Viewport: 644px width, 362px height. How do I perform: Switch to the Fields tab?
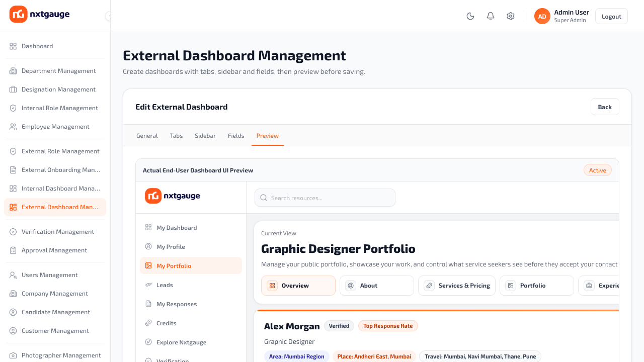(x=236, y=136)
